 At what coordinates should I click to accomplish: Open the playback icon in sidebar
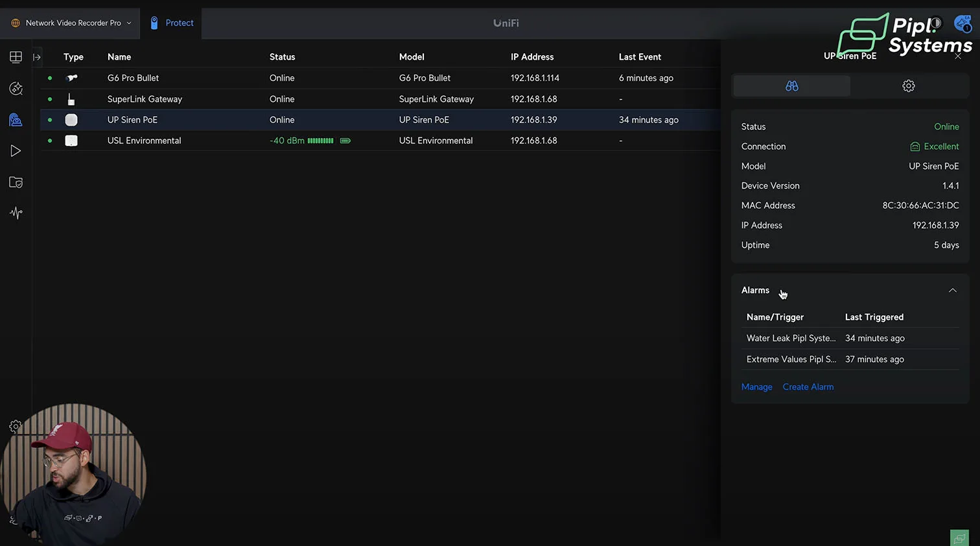pos(16,151)
